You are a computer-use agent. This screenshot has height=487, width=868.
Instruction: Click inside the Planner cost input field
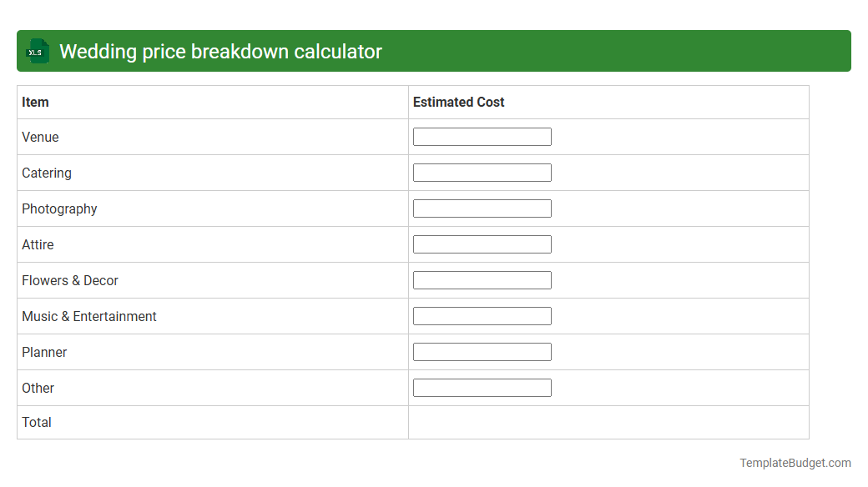pyautogui.click(x=482, y=351)
